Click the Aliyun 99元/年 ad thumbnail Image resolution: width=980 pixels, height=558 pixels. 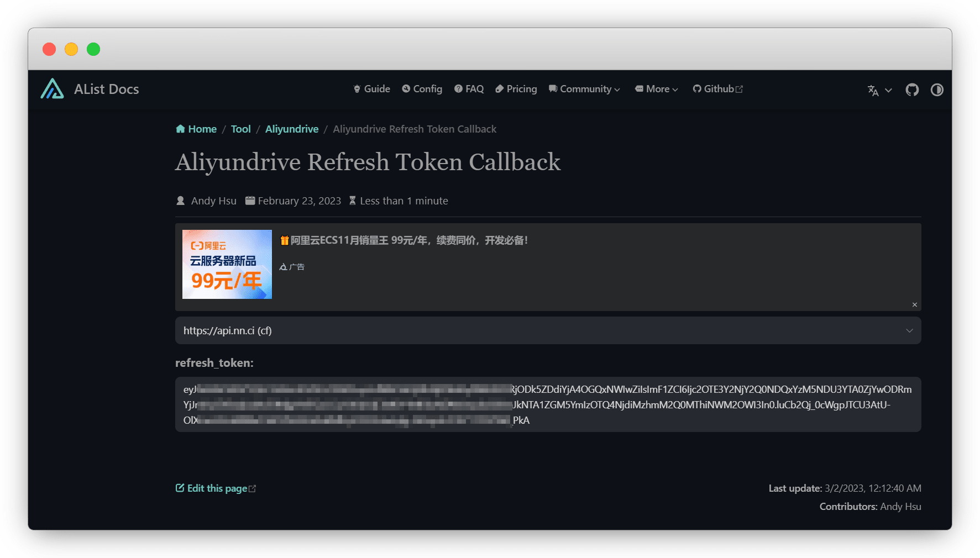click(x=227, y=265)
